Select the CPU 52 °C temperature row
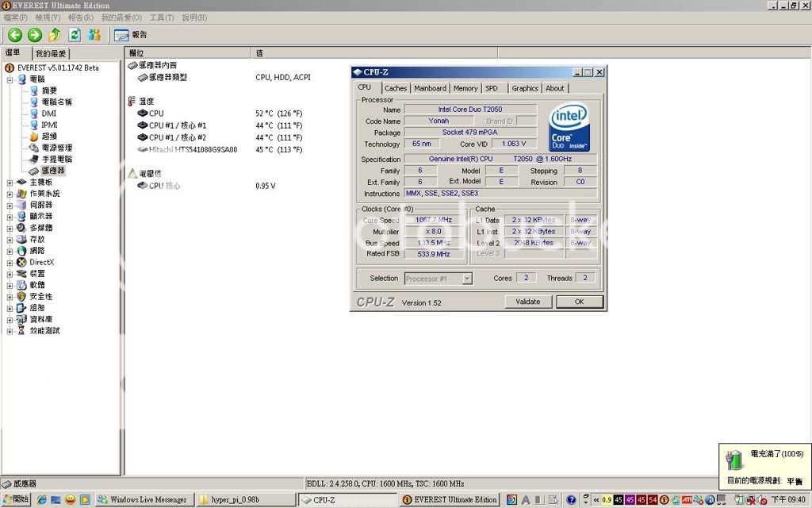 tap(220, 114)
